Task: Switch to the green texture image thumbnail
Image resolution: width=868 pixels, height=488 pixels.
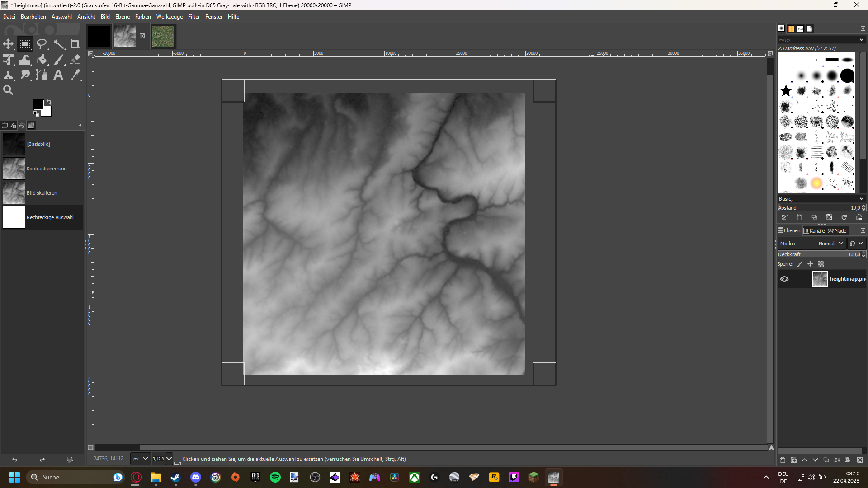Action: click(x=163, y=36)
